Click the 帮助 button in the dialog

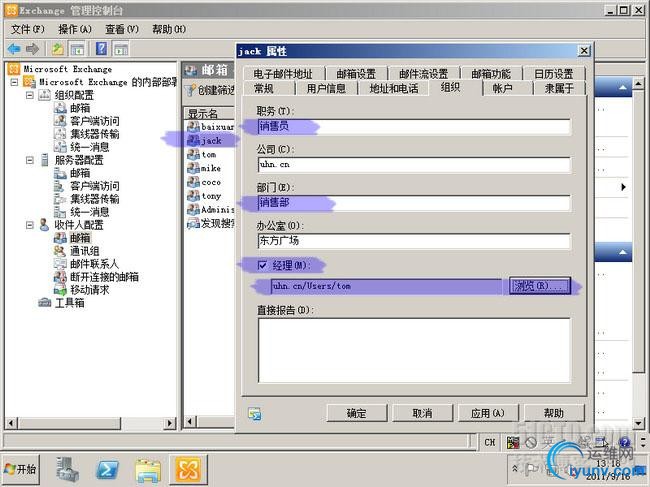554,413
